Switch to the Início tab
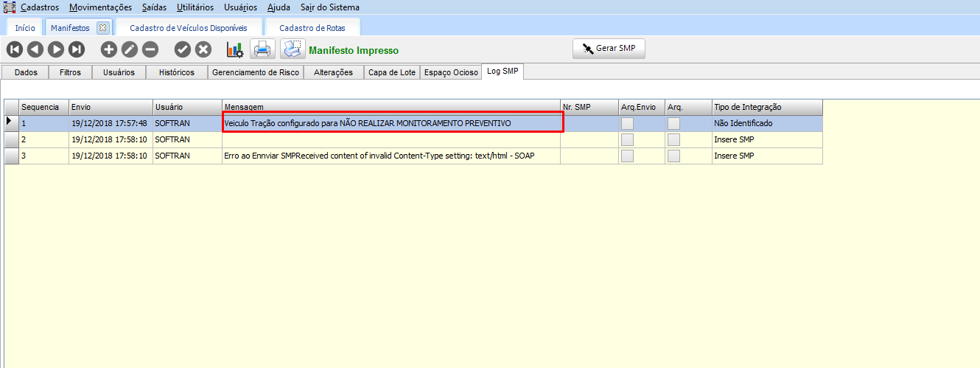Viewport: 980px width, 368px height. coord(25,28)
